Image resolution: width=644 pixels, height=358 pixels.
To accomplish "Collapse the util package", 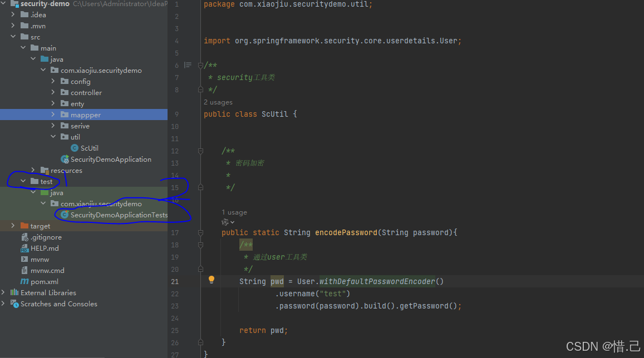I will (53, 137).
